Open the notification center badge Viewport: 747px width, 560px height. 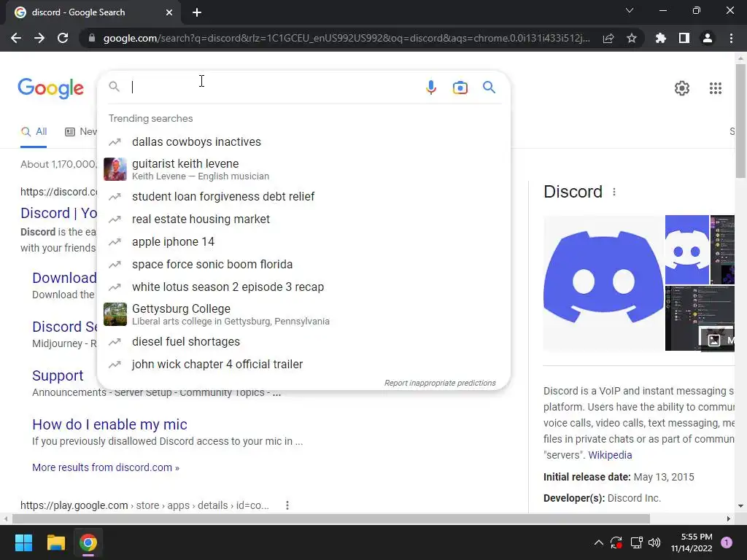click(726, 542)
